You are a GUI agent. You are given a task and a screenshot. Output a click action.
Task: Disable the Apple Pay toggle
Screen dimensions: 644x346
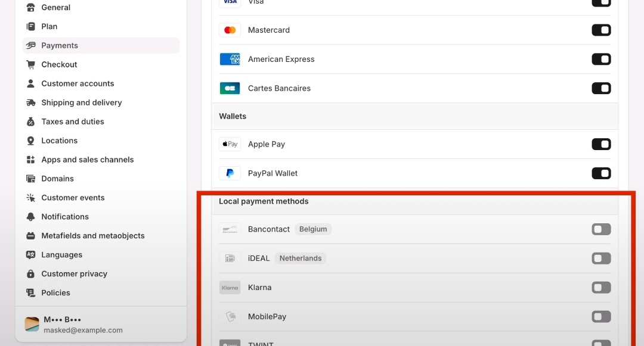pyautogui.click(x=601, y=144)
